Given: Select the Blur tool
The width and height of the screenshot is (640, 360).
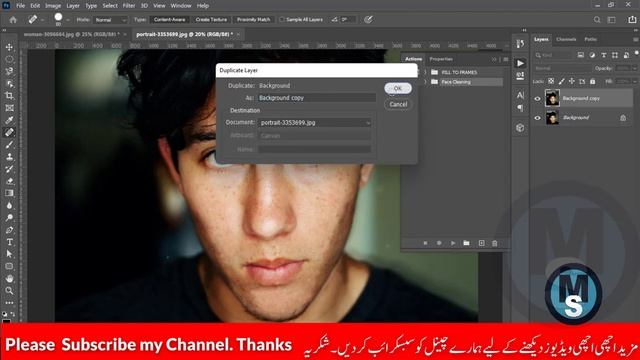Looking at the screenshot, I should point(9,205).
